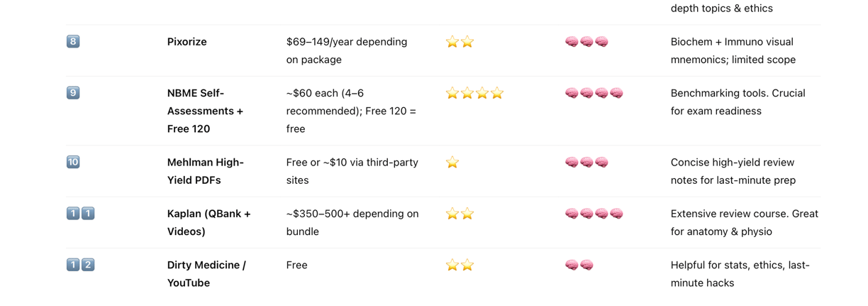Click Kaplan ~$350–500+ price cell
Image resolution: width=868 pixels, height=306 pixels.
click(x=352, y=222)
